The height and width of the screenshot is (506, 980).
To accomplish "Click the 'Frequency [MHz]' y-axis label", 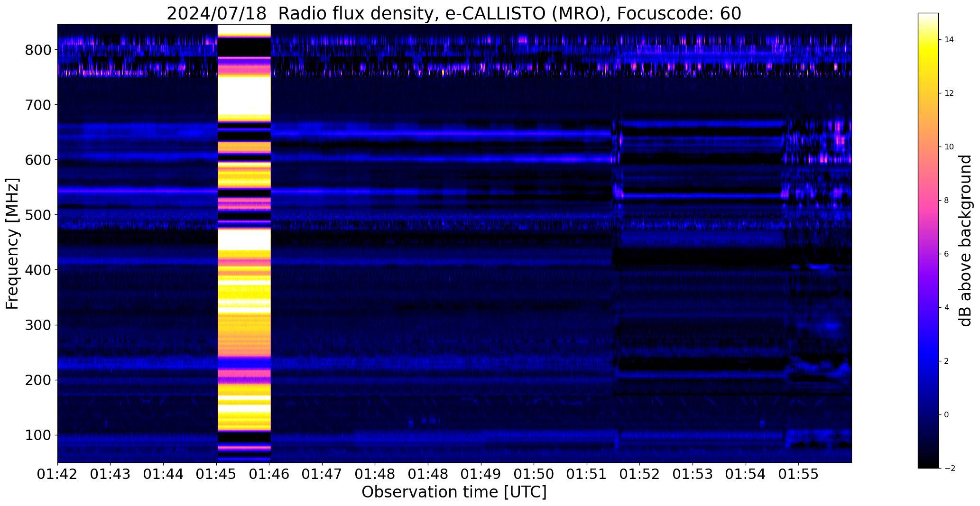I will click(x=12, y=243).
